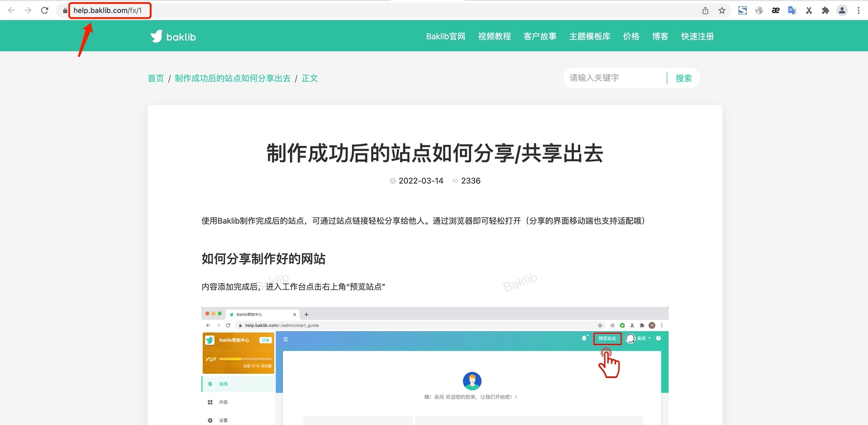Screen dimensions: 868x425
Task: Click the 正文 breadcrumb link
Action: pos(310,79)
